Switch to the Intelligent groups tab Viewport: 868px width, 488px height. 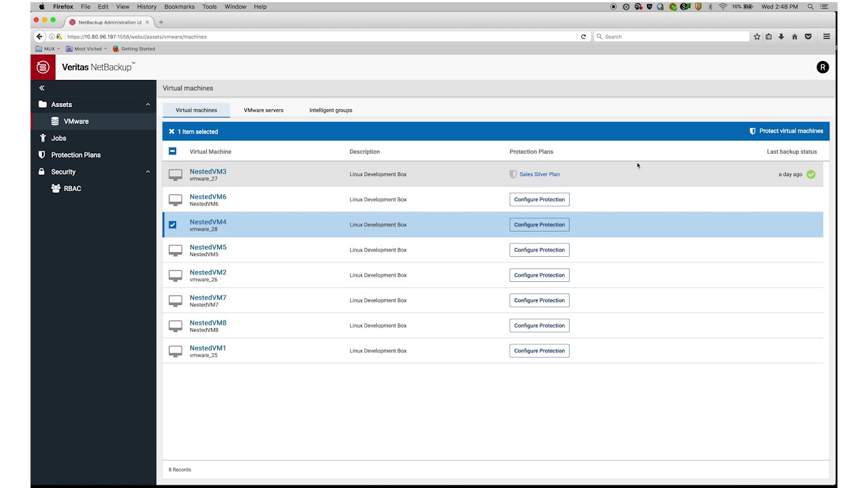coord(331,110)
